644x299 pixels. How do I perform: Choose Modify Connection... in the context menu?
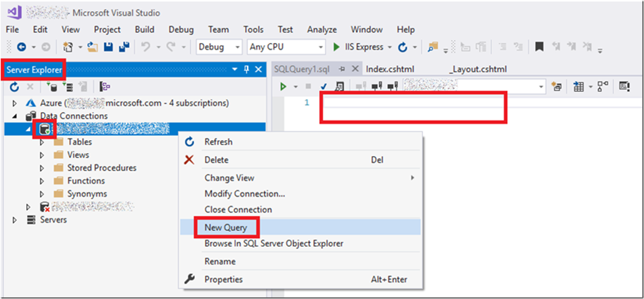pos(300,194)
